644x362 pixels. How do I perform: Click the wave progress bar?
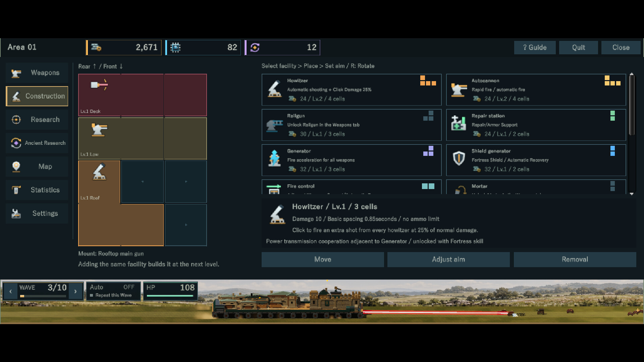coord(43,296)
